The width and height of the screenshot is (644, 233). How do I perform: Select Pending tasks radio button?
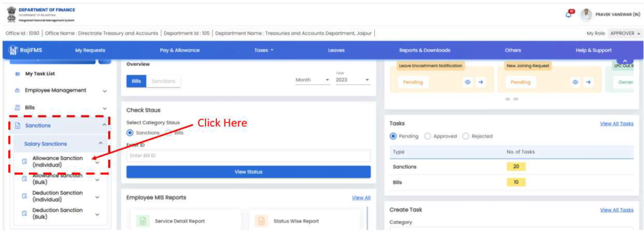[x=393, y=136]
